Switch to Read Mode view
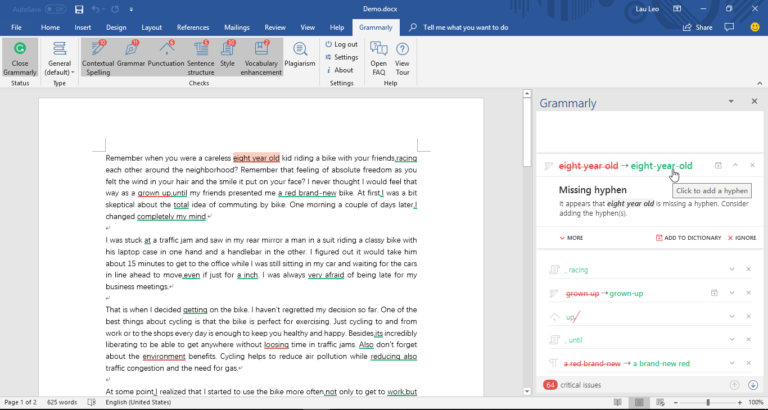The height and width of the screenshot is (410, 768). [618, 402]
